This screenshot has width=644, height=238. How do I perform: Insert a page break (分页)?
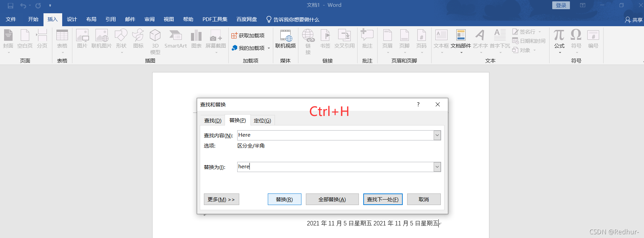coord(42,39)
